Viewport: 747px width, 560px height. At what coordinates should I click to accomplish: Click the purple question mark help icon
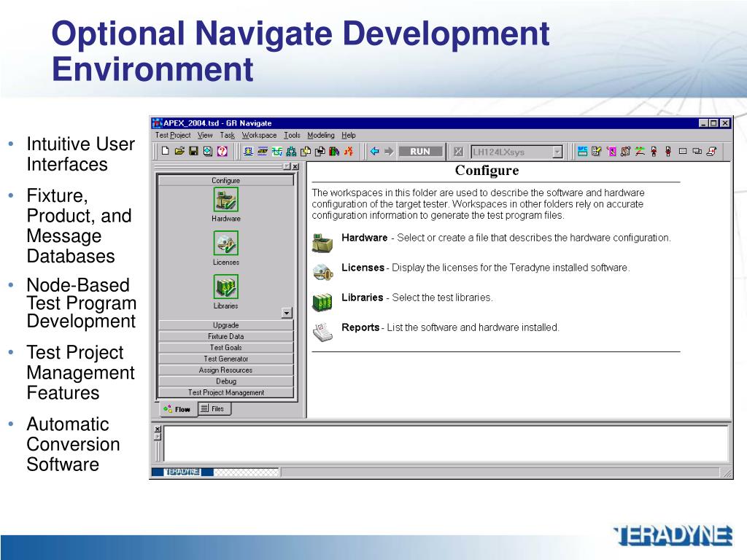[x=222, y=152]
